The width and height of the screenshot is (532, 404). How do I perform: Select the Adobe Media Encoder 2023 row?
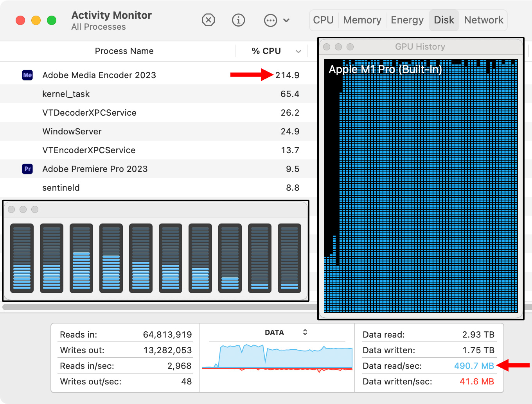[158, 75]
